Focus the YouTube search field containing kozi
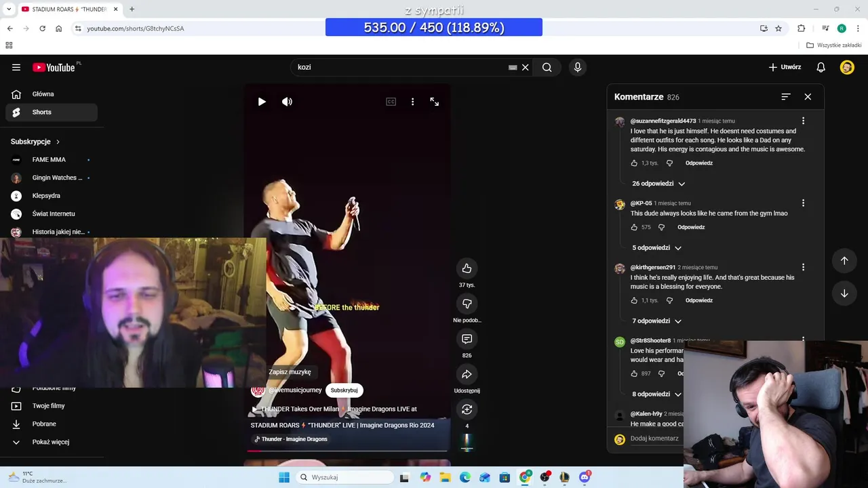The height and width of the screenshot is (488, 868). click(x=400, y=67)
